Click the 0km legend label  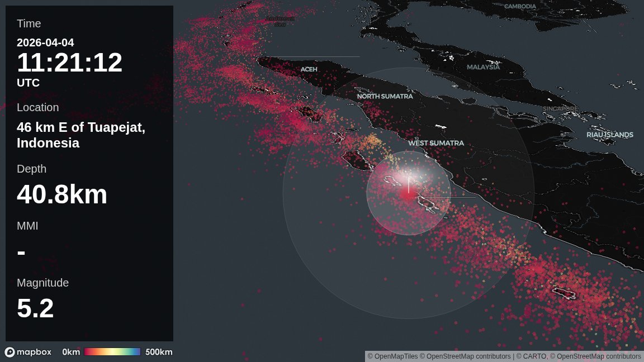[71, 352]
